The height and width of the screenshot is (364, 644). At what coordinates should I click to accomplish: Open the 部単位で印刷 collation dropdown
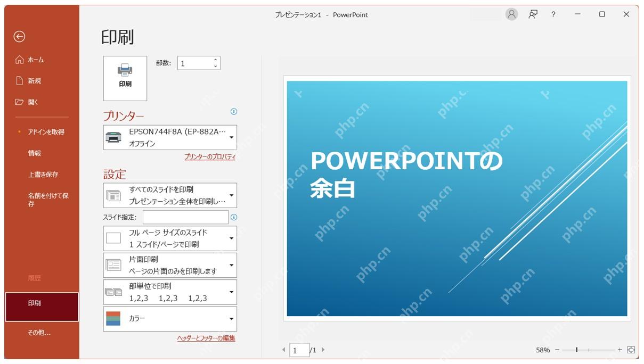point(170,292)
